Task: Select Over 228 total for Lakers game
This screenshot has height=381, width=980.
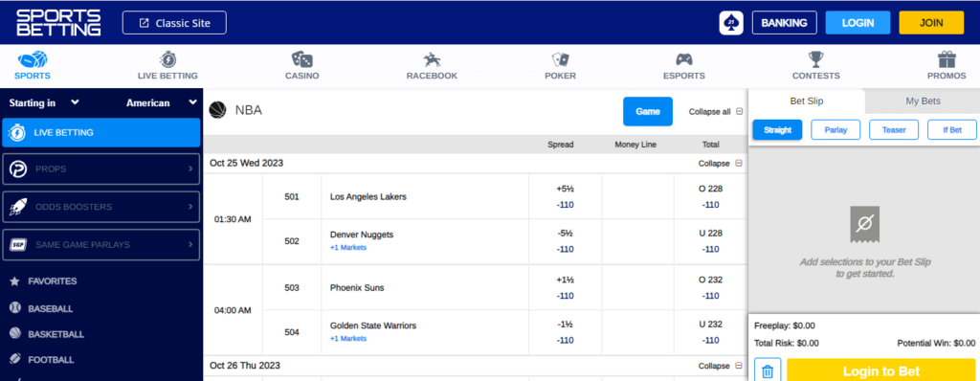Action: (x=711, y=196)
